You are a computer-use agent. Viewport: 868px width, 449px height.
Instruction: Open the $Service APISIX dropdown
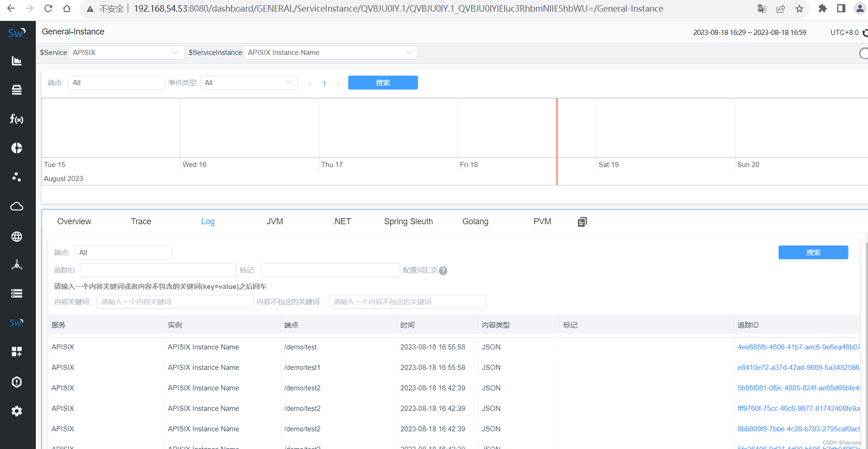pos(126,53)
